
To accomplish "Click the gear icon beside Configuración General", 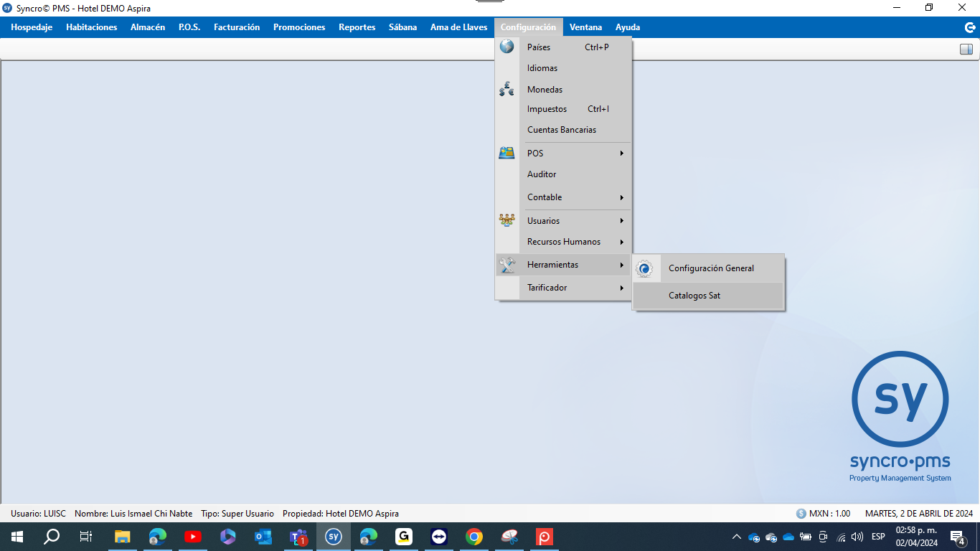I will pyautogui.click(x=645, y=268).
